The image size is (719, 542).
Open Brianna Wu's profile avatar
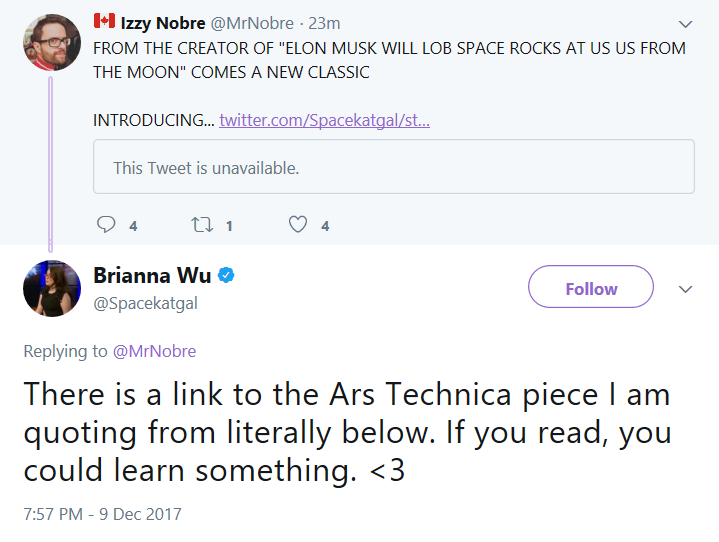[52, 288]
